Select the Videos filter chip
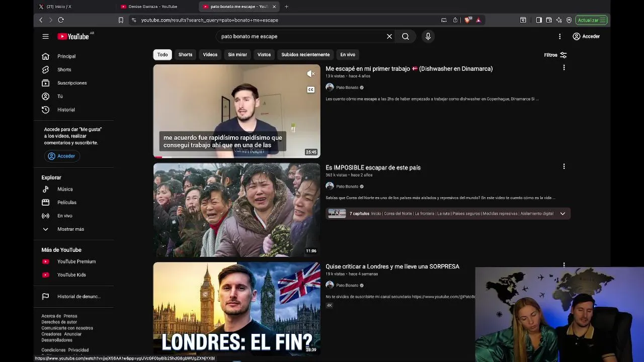The width and height of the screenshot is (644, 362). [210, 55]
